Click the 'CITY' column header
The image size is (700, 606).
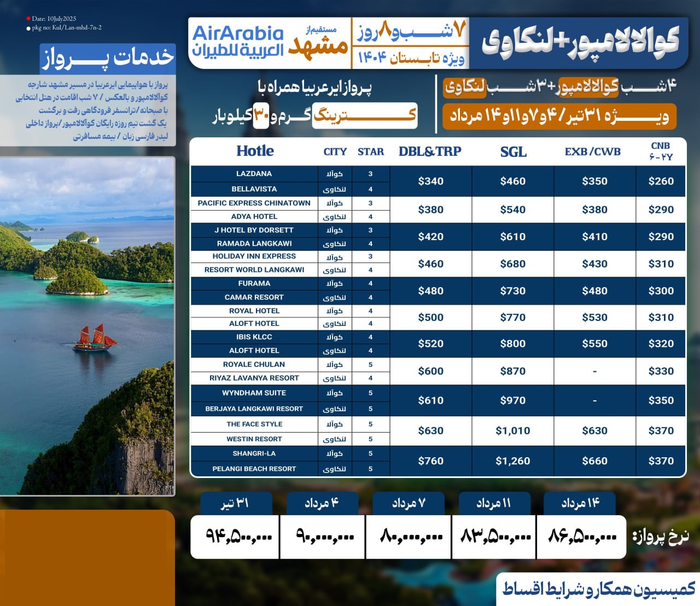click(335, 151)
